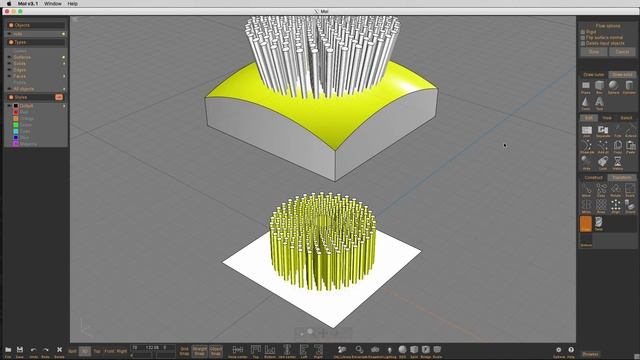The height and width of the screenshot is (360, 640).
Task: Select the Mirror transform tool
Action: pos(587,207)
